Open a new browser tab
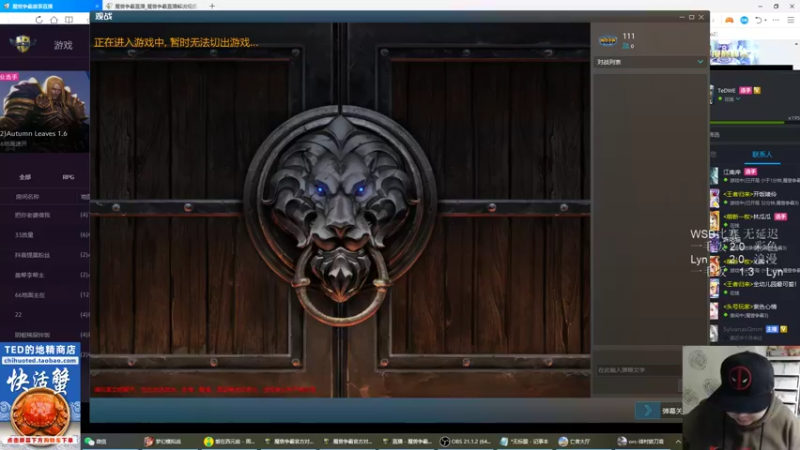This screenshot has width=800, height=450. [212, 6]
